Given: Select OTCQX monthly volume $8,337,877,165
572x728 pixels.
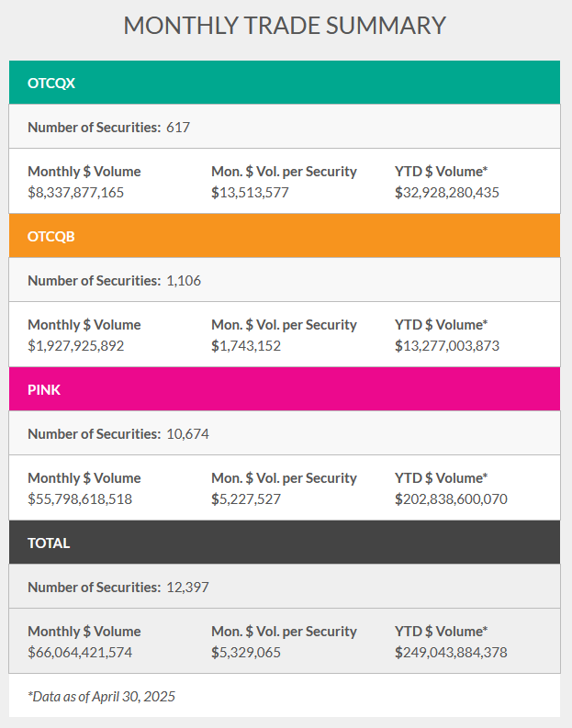Looking at the screenshot, I should pyautogui.click(x=75, y=193).
